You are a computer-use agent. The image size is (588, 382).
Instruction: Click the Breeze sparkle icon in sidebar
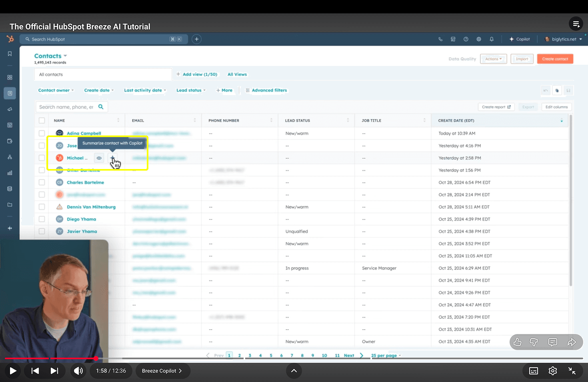coord(10,228)
